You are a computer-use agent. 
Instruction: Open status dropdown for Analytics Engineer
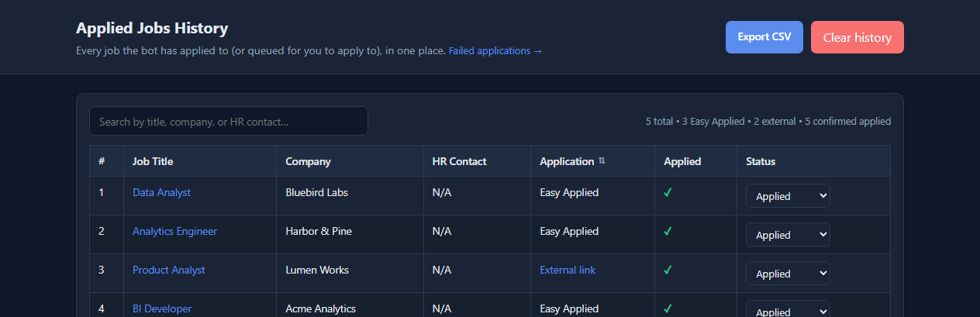click(x=788, y=235)
